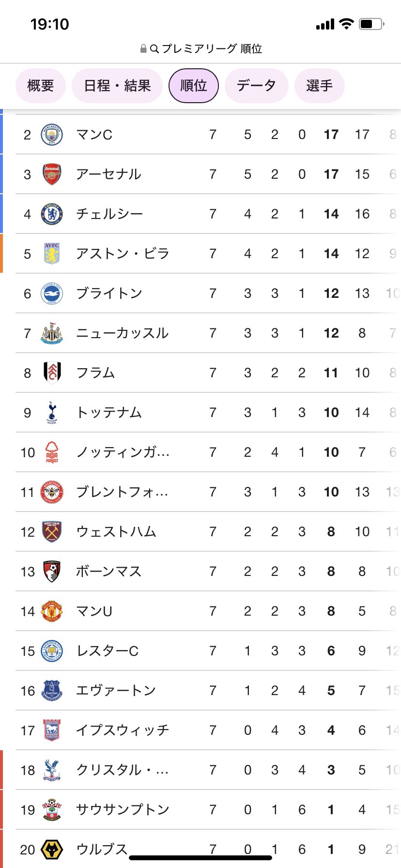Tap the Manchester United crest
401x868 pixels.
click(52, 611)
